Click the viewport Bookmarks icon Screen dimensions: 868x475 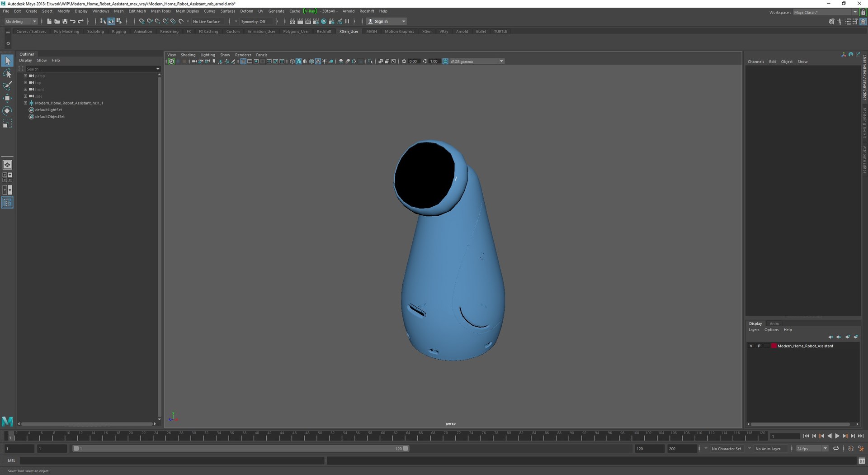214,62
